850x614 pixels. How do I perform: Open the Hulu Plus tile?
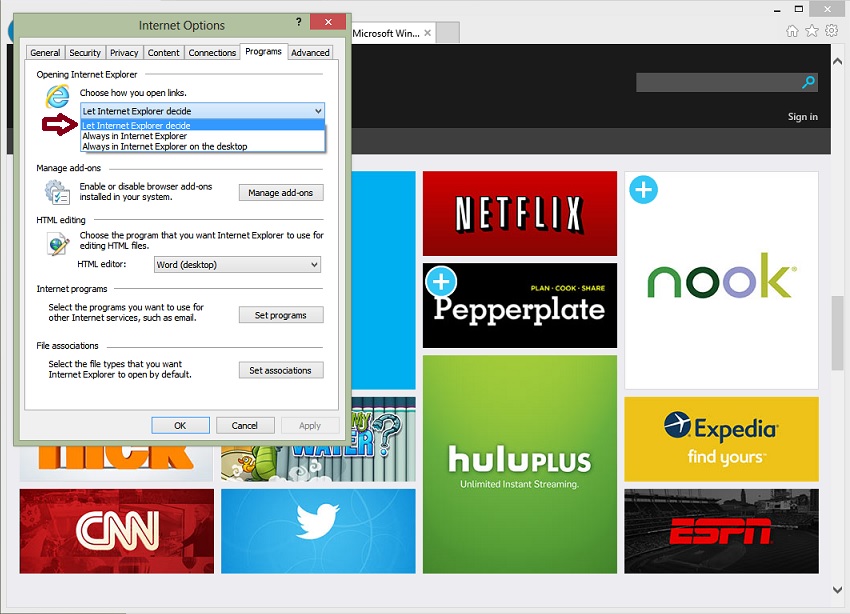tap(520, 464)
